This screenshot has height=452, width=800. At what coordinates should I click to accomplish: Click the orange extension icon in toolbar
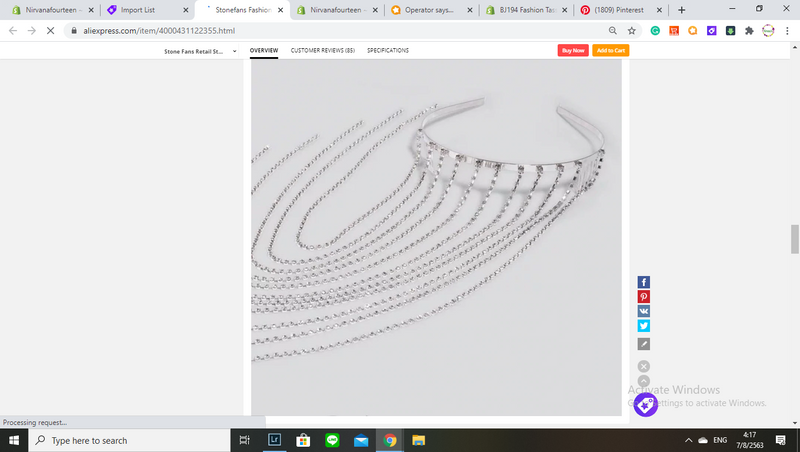click(692, 31)
